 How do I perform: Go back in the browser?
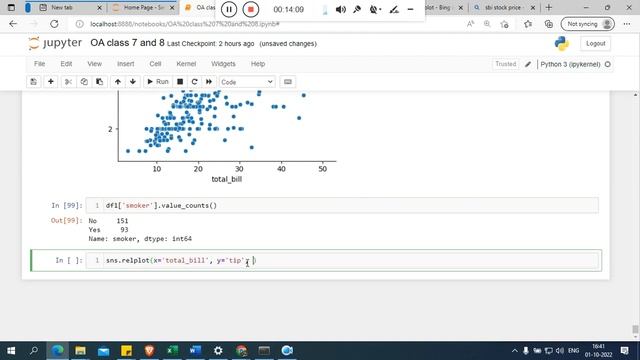(13, 24)
